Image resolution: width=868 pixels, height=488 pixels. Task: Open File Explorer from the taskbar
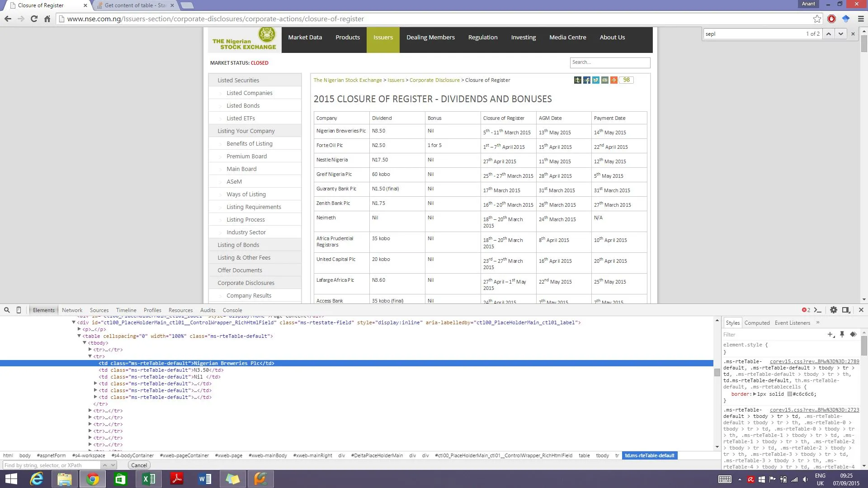tap(65, 479)
